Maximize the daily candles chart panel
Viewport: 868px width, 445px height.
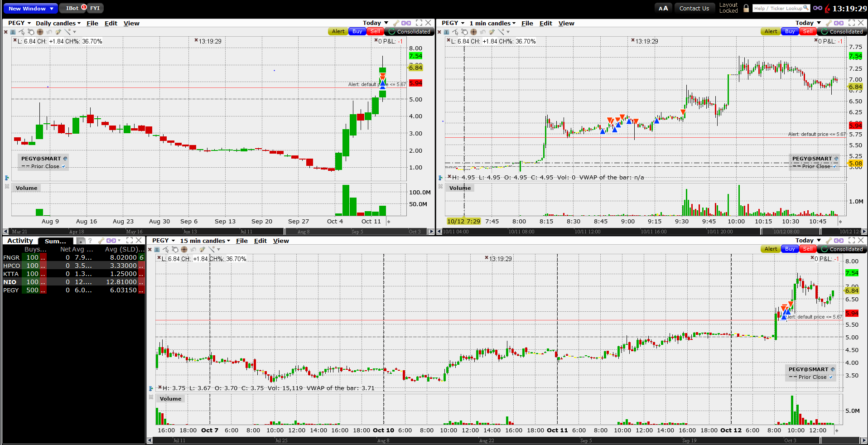[419, 23]
